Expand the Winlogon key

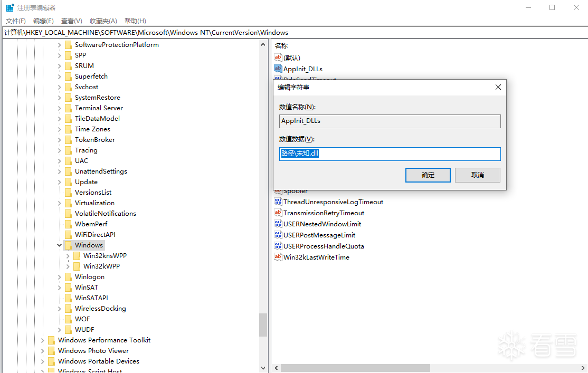(x=59, y=277)
